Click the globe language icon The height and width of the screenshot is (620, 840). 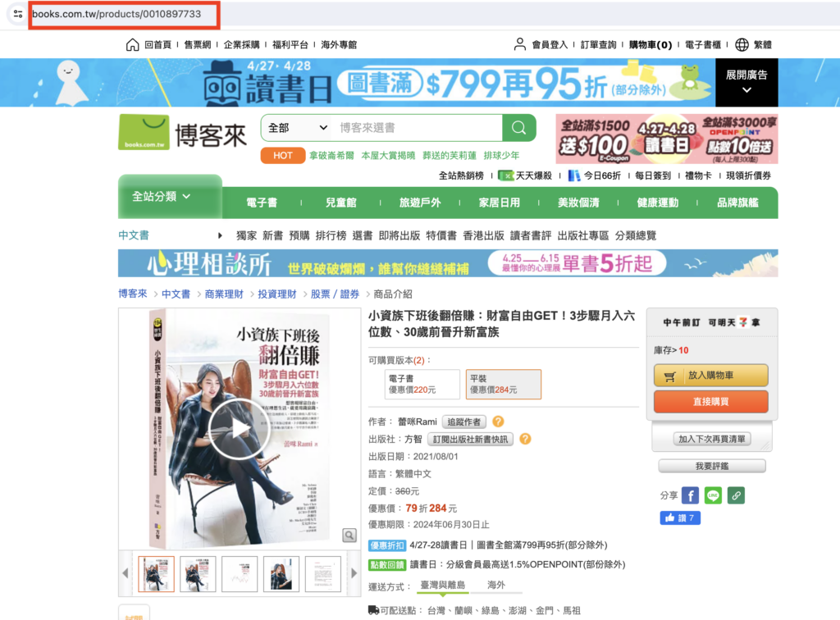pos(742,44)
